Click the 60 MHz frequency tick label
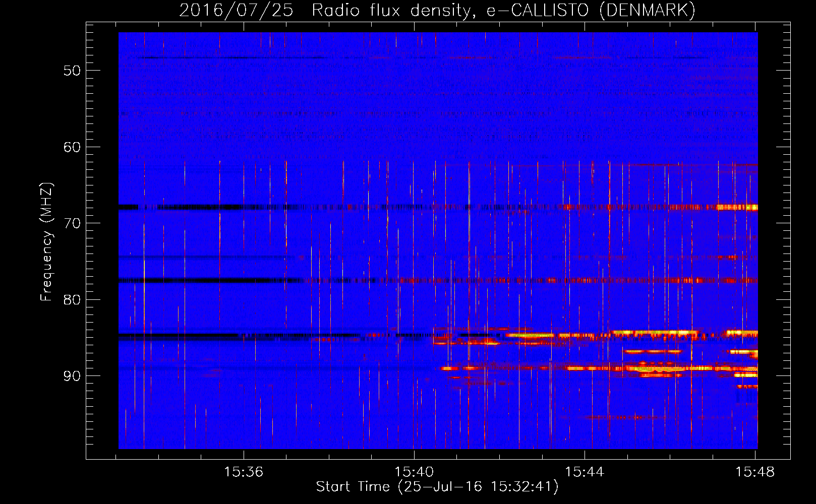The height and width of the screenshot is (504, 816). pos(72,147)
